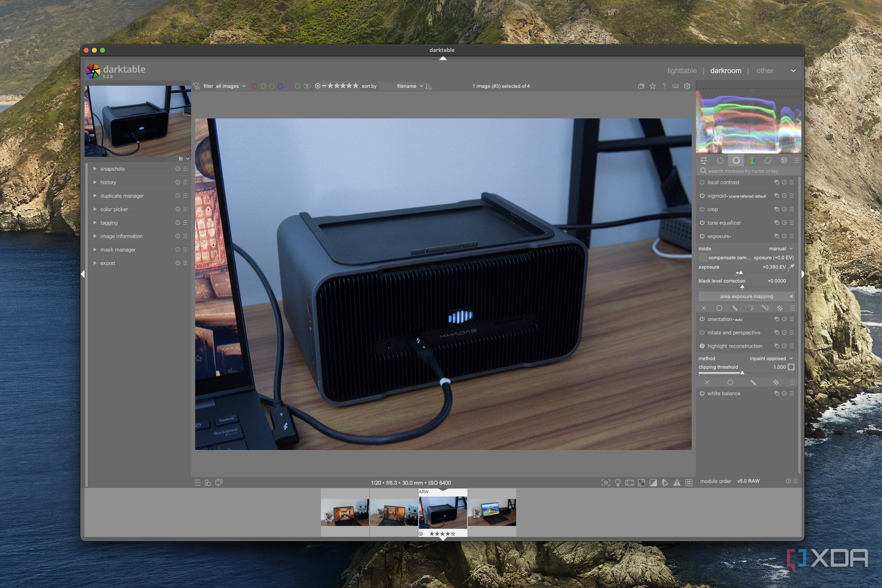Screen dimensions: 882x588
Task: Toggle the focus peaking icon in bottom bar
Action: pos(606,483)
